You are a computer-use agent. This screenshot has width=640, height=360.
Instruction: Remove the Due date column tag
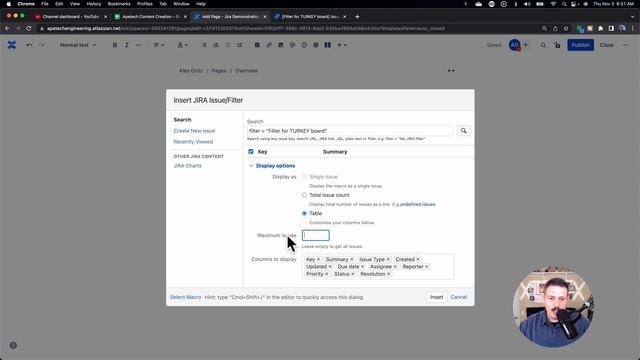tap(362, 267)
